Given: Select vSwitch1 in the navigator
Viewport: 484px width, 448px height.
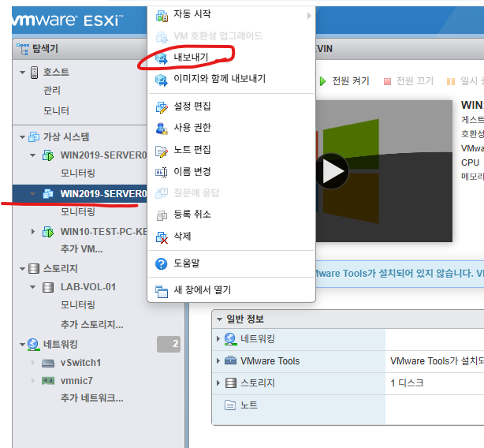Looking at the screenshot, I should click(81, 363).
